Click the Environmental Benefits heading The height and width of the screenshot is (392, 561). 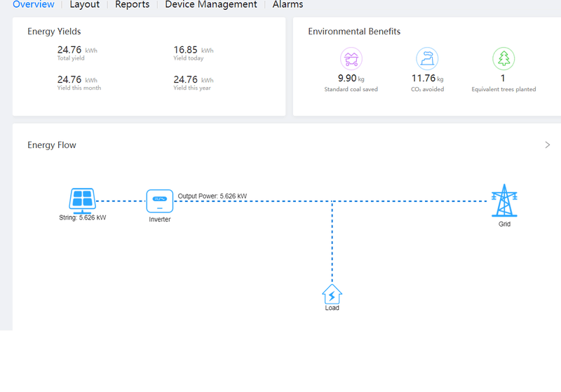click(354, 32)
